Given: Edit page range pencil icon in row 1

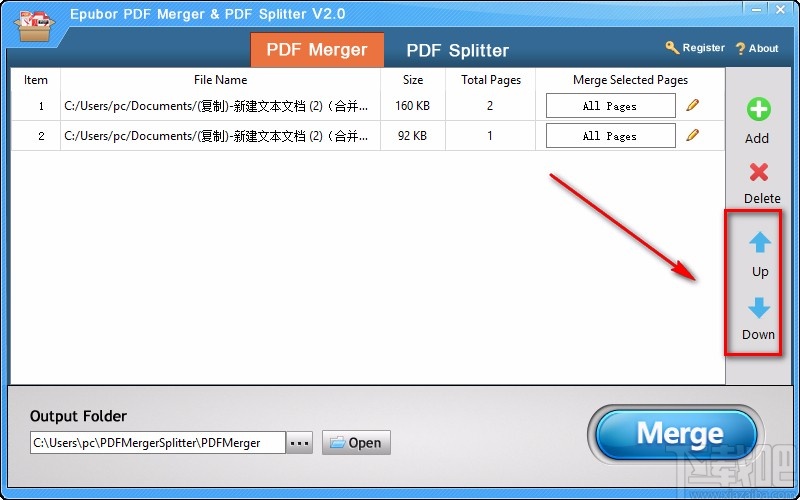Looking at the screenshot, I should click(692, 105).
